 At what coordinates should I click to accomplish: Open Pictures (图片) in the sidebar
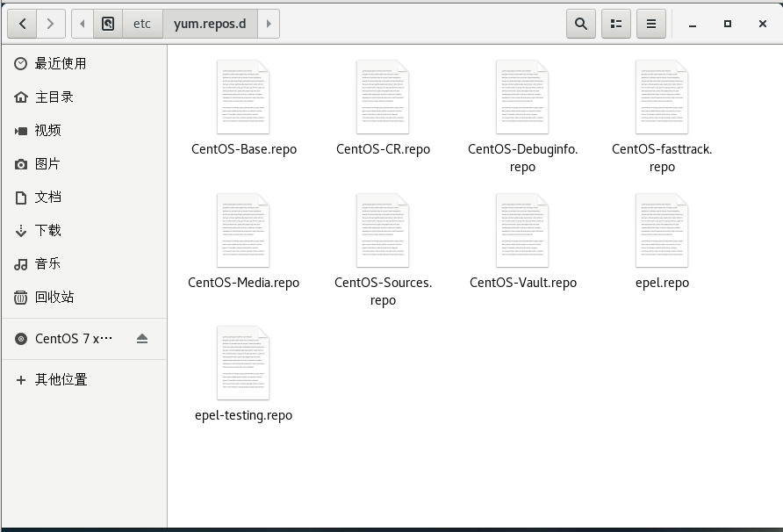pyautogui.click(x=84, y=164)
